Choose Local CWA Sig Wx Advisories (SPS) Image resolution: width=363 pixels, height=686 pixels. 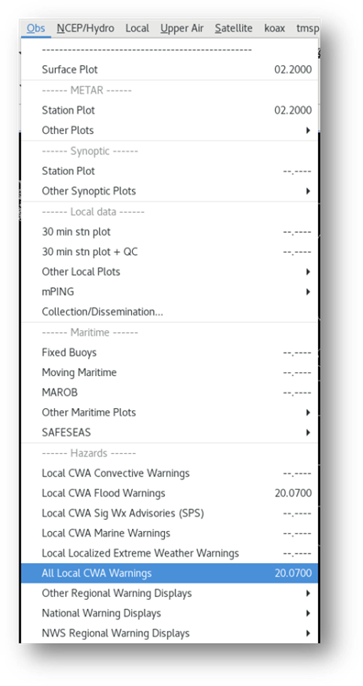[169, 513]
